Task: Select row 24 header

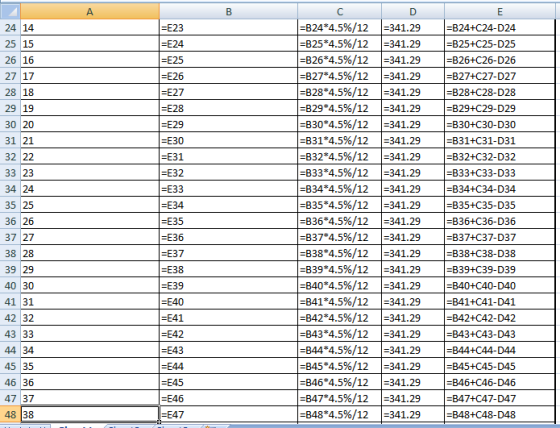Action: [10, 28]
